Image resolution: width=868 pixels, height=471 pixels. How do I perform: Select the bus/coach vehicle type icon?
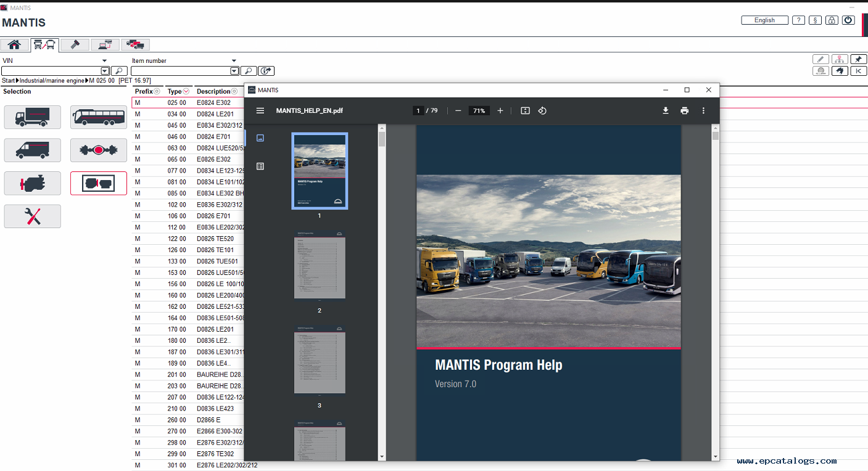pos(99,117)
